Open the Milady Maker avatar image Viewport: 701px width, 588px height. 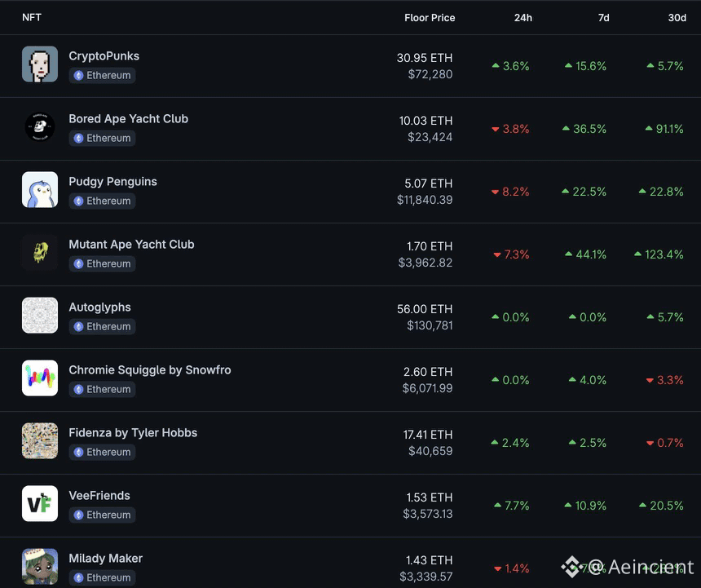(x=40, y=567)
